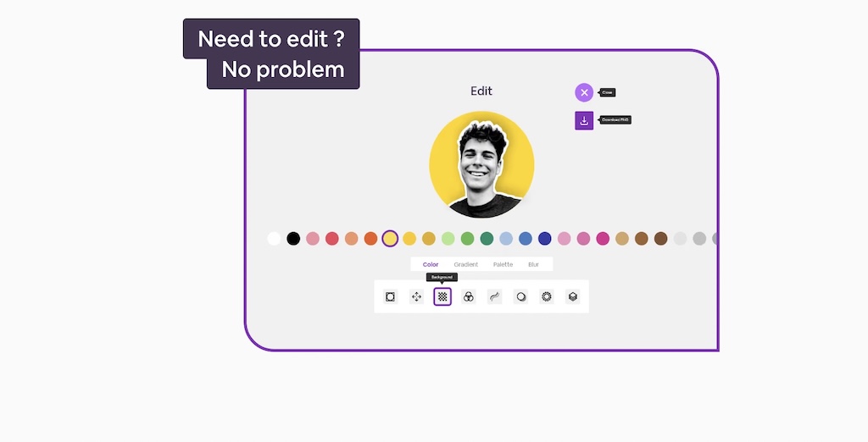Choose the dark green color swatch
Image resolution: width=868 pixels, height=442 pixels.
click(x=487, y=239)
